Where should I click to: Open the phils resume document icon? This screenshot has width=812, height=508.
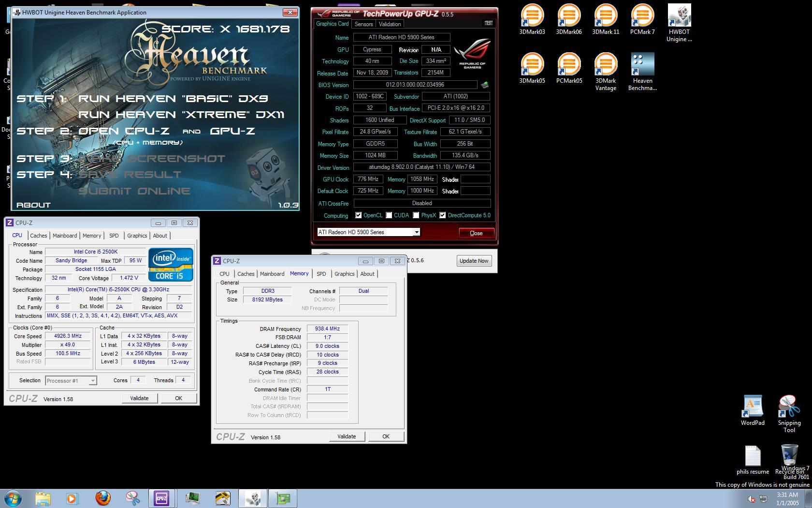pyautogui.click(x=753, y=460)
